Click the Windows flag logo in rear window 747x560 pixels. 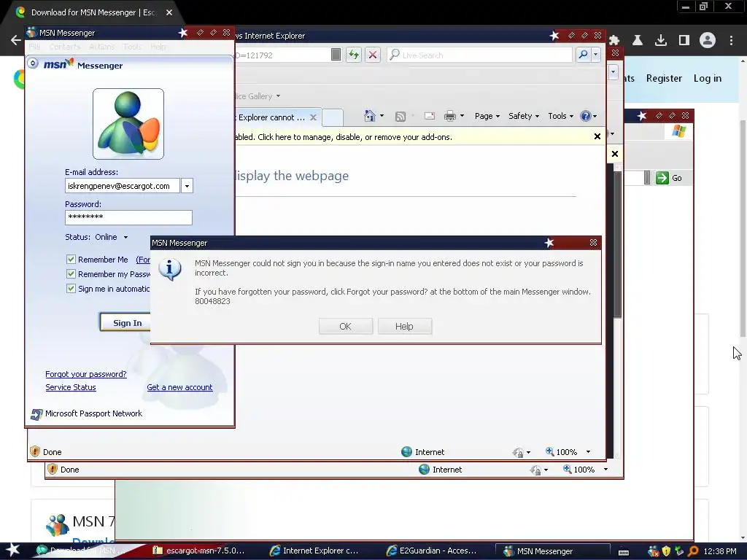point(678,131)
